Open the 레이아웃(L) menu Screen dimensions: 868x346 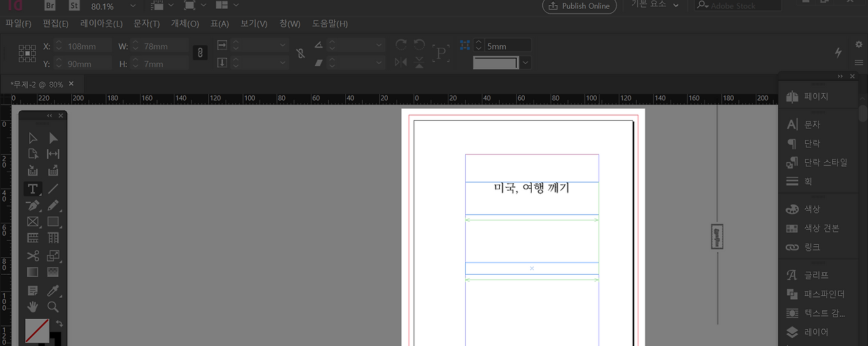101,24
